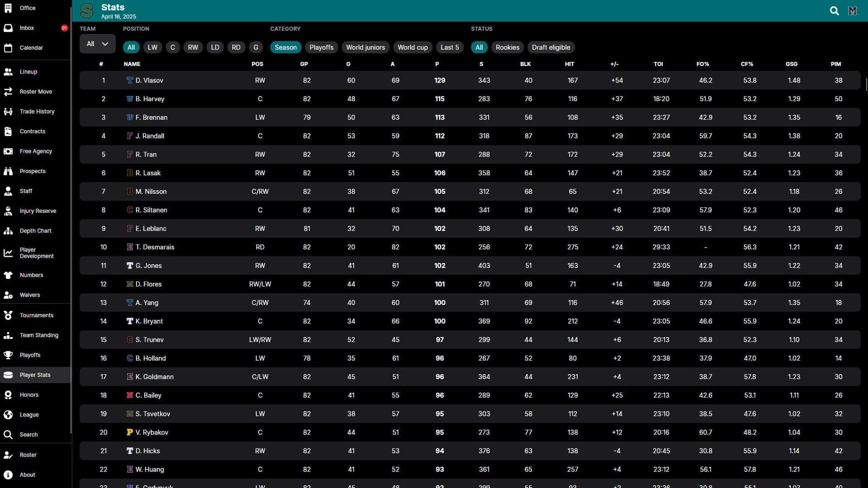868x488 pixels.
Task: Open the Injury Reserve list
Action: [38, 211]
